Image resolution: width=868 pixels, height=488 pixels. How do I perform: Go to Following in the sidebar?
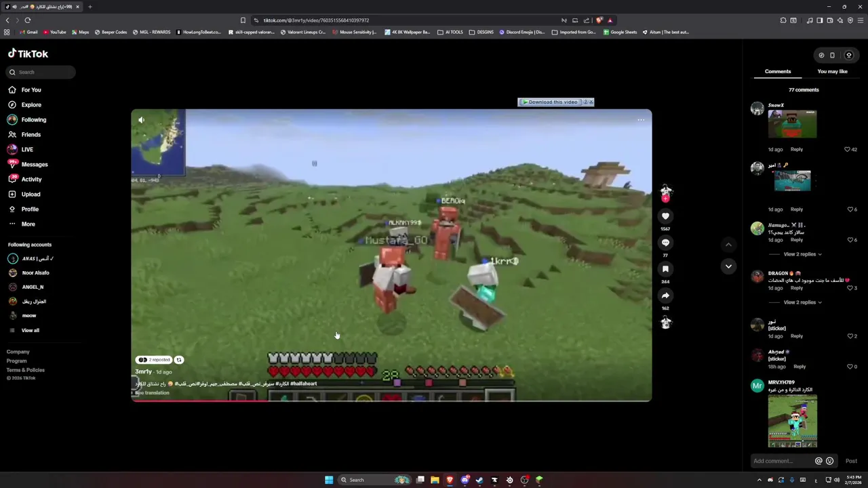34,120
